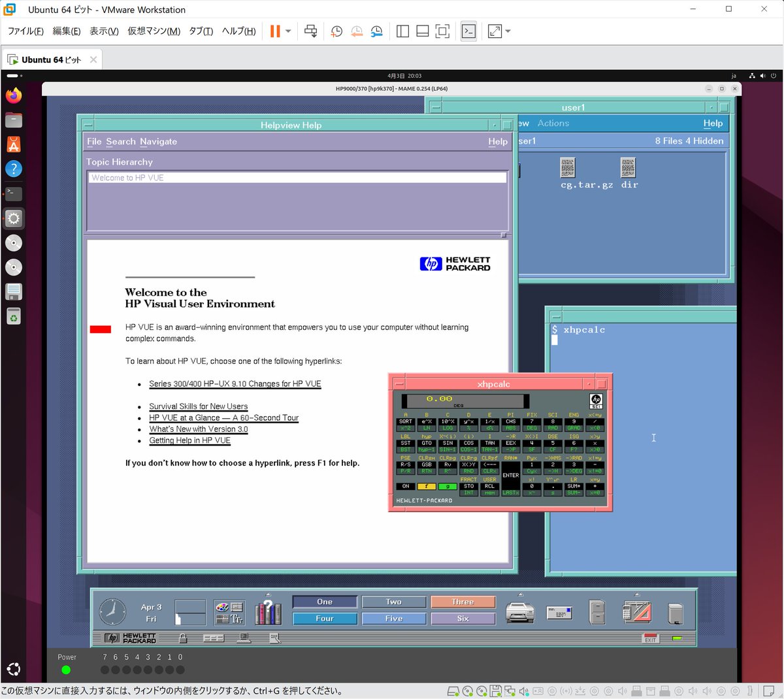Click the EXIT button on the front panel
The height and width of the screenshot is (699, 784).
click(x=651, y=638)
